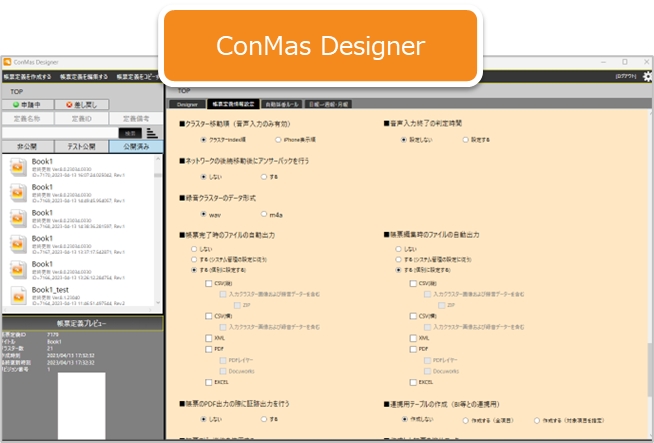654x443 pixels.
Task: Check CSV(縦) under 帳票完了時 output
Action: click(x=209, y=284)
